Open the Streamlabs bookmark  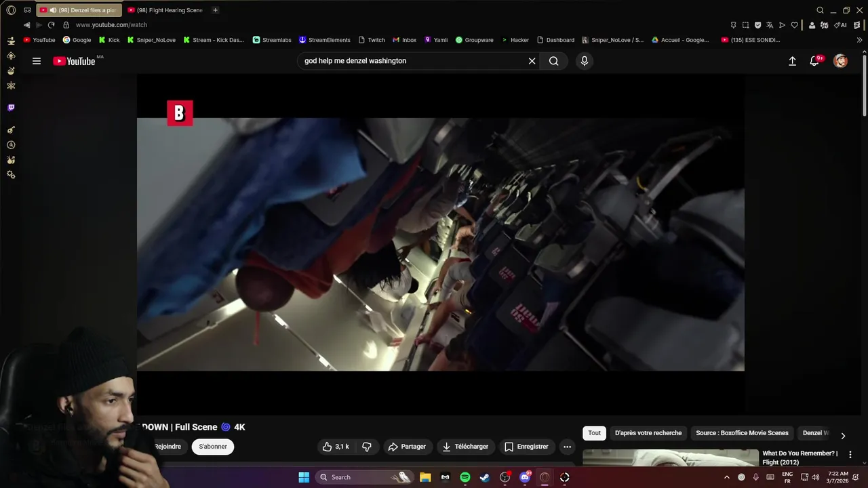pyautogui.click(x=272, y=40)
